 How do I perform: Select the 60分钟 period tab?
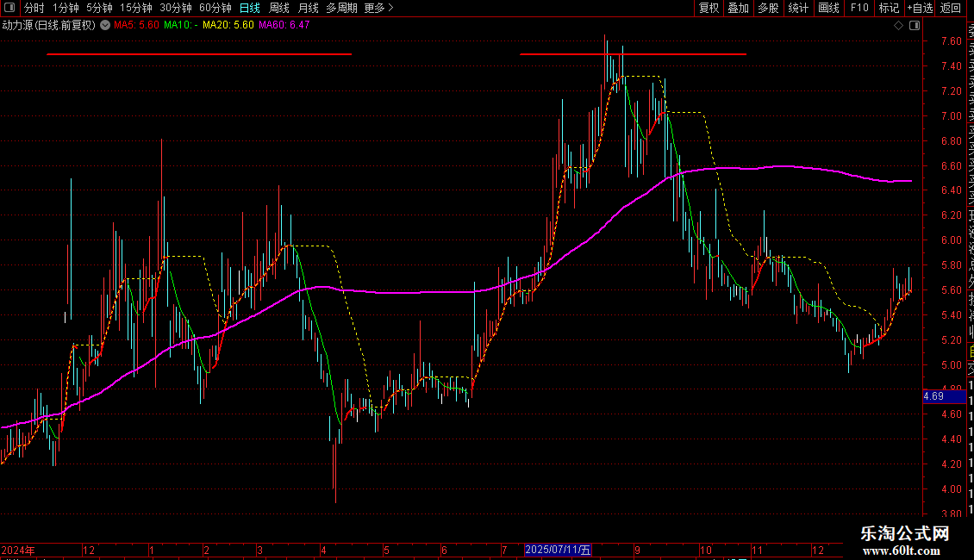click(x=215, y=8)
